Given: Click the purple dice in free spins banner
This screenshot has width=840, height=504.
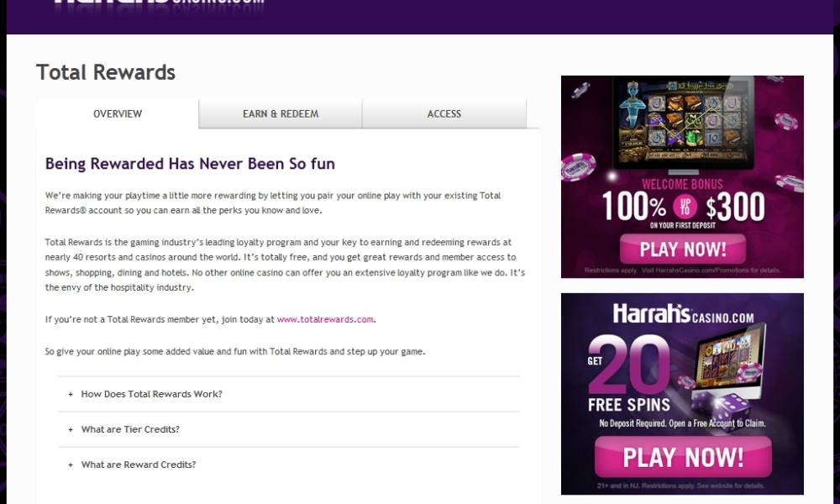Looking at the screenshot, I should (727, 407).
